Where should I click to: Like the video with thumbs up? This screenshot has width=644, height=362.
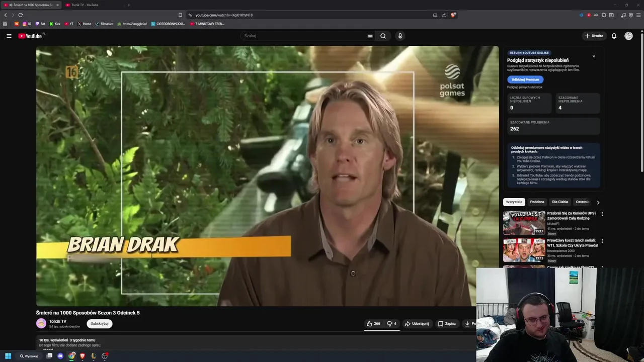click(x=373, y=324)
